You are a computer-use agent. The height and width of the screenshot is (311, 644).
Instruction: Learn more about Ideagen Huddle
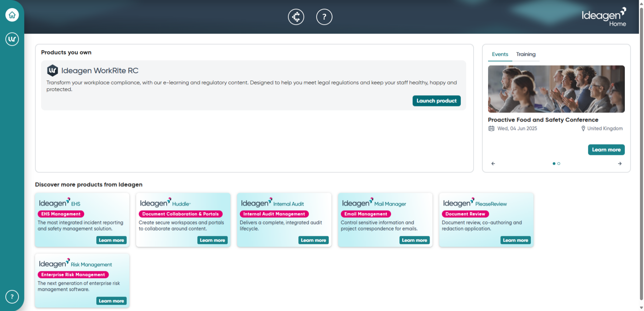[212, 240]
